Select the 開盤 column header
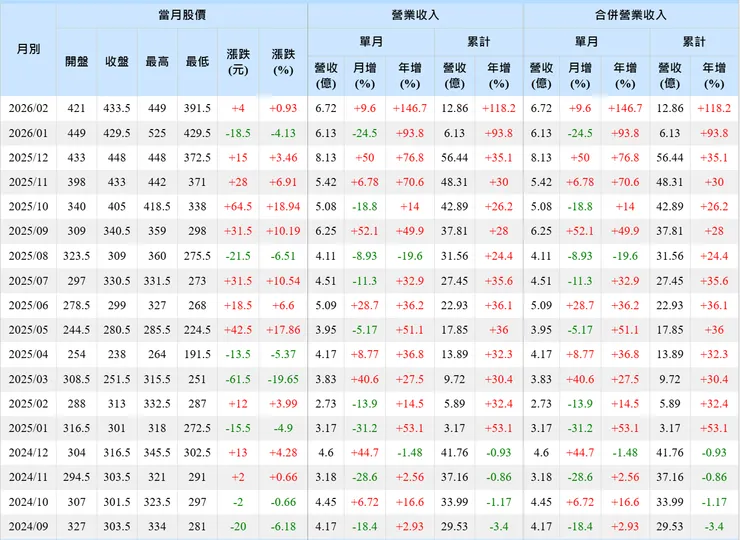The width and height of the screenshot is (740, 540). point(76,61)
